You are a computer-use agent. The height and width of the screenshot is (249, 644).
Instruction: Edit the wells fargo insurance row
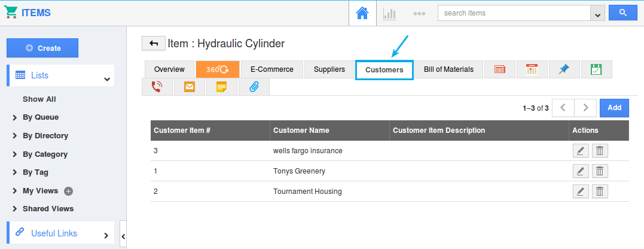pos(580,151)
